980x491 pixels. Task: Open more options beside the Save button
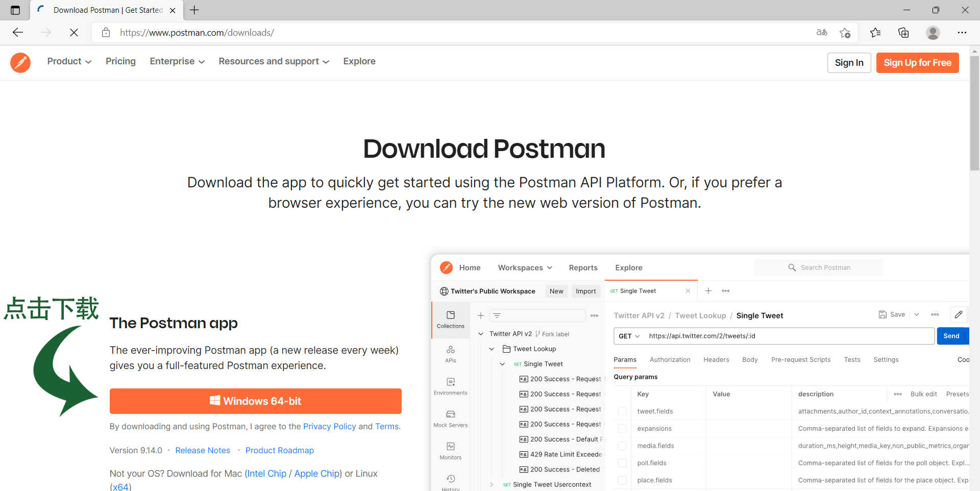pos(935,314)
